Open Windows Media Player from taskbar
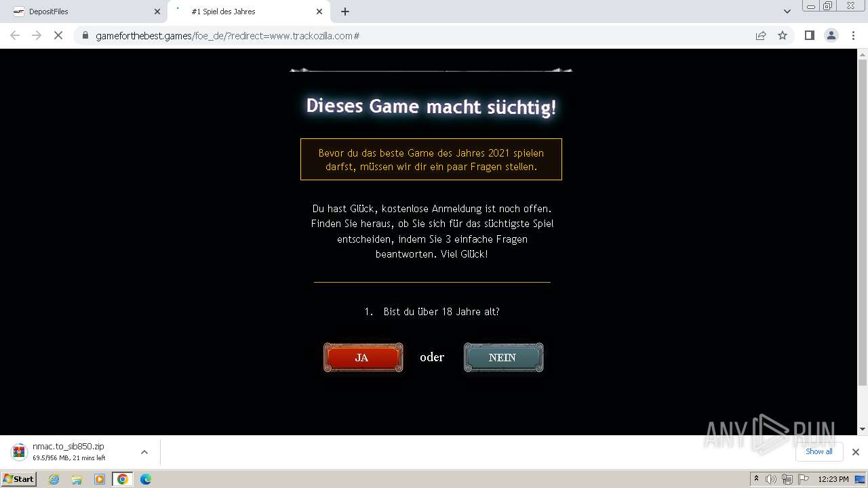Image resolution: width=868 pixels, height=488 pixels. tap(100, 479)
